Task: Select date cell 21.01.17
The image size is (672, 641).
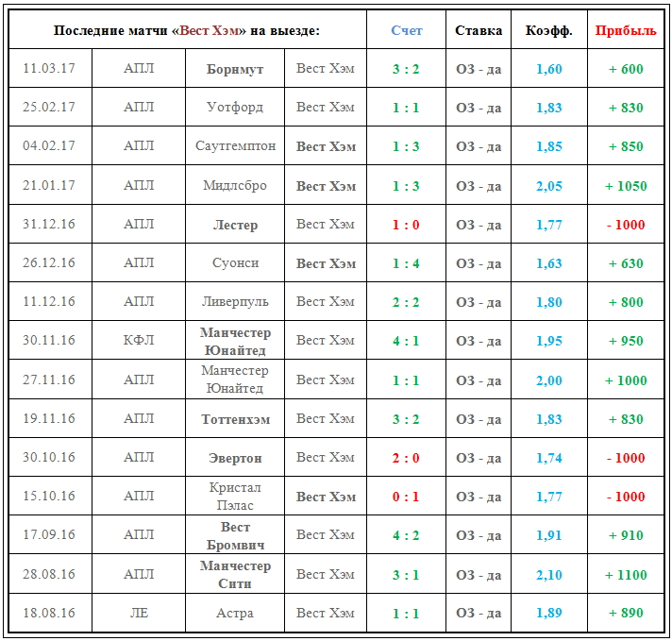Action: coord(49,186)
